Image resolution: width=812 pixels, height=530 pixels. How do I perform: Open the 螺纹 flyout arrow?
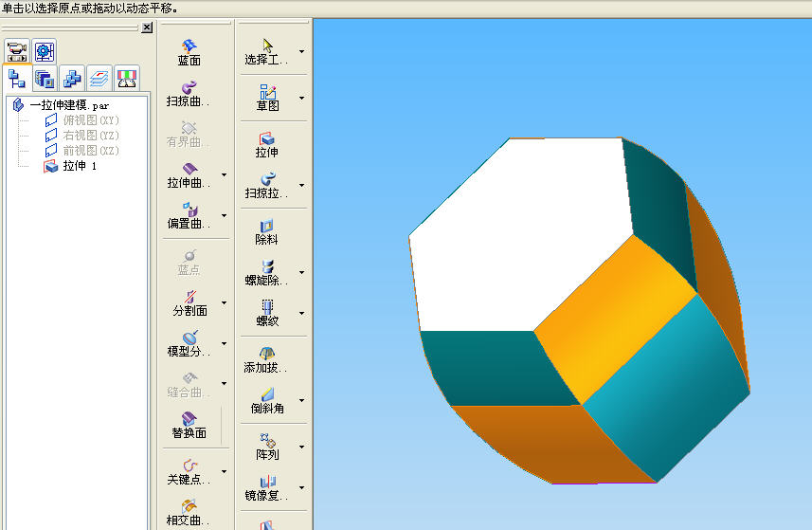click(x=301, y=313)
